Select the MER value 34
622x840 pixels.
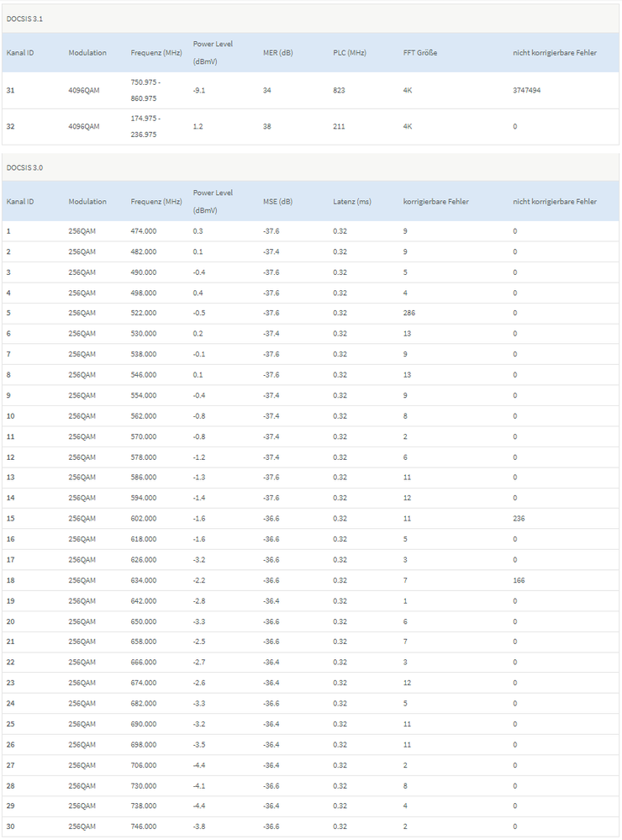tap(266, 90)
